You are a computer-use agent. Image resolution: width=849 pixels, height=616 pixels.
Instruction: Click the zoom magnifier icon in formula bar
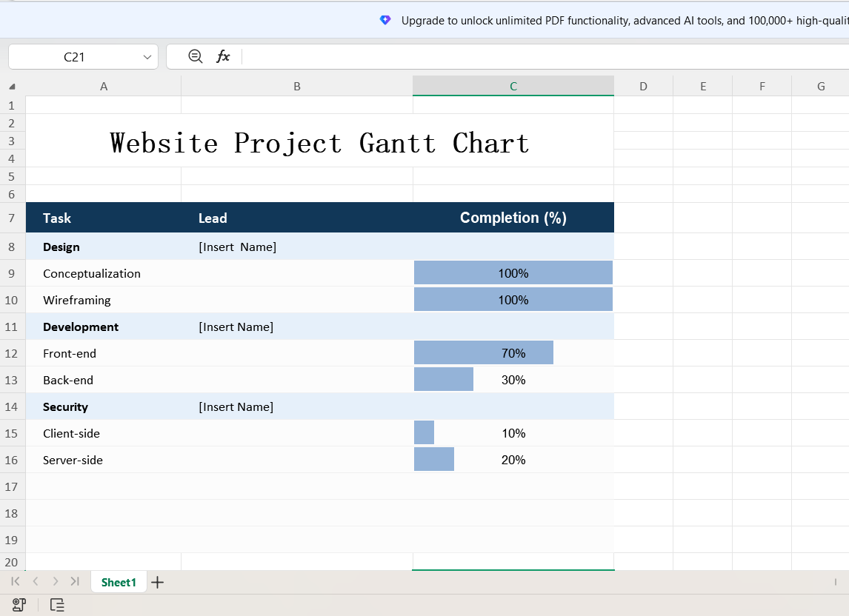(x=195, y=56)
